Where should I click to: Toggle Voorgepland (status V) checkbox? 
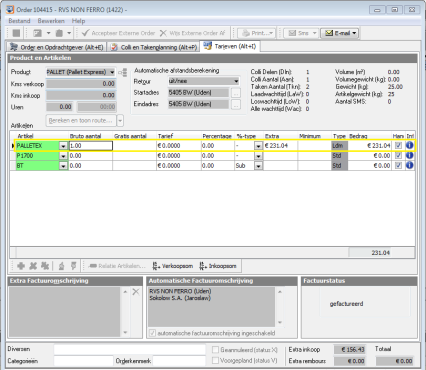(x=215, y=361)
